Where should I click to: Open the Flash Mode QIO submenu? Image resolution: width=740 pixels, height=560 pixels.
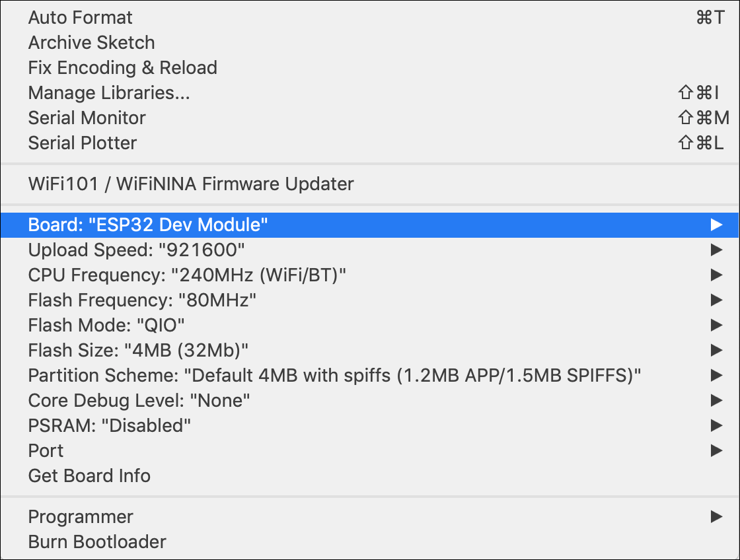point(369,325)
